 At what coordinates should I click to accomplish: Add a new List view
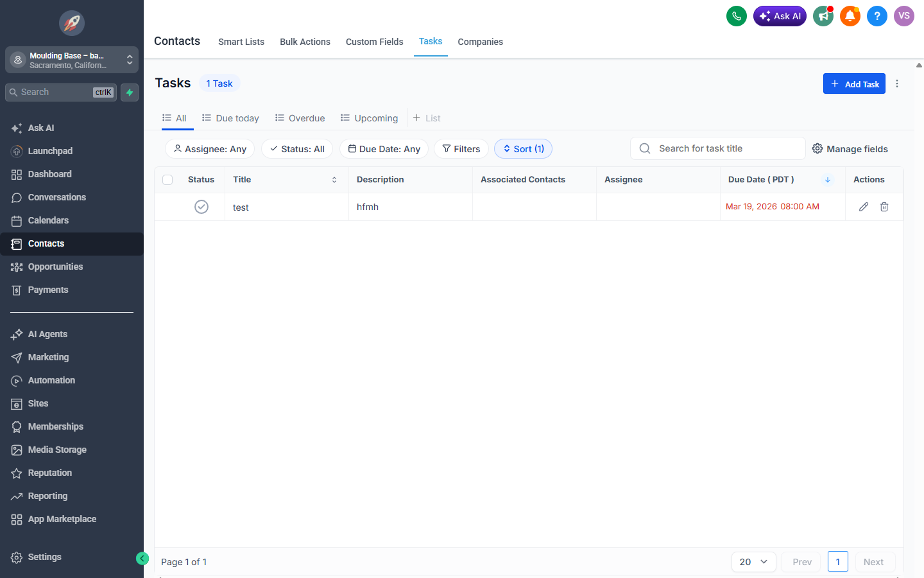427,118
